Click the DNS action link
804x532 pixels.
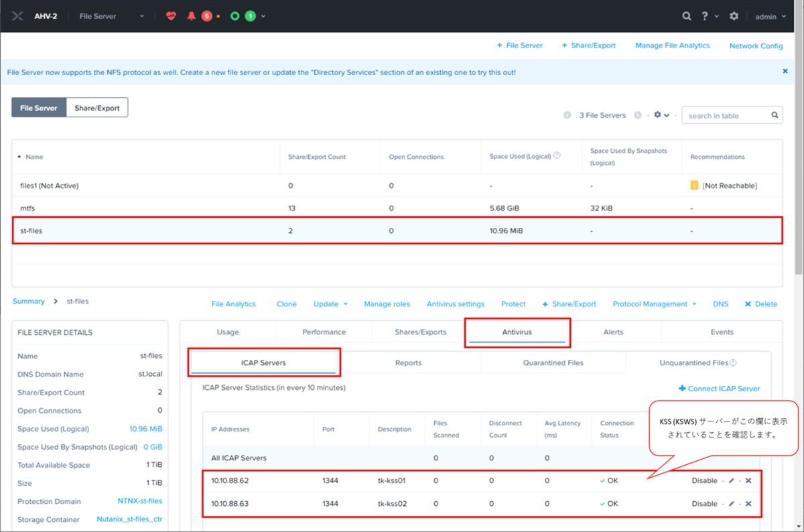[720, 304]
